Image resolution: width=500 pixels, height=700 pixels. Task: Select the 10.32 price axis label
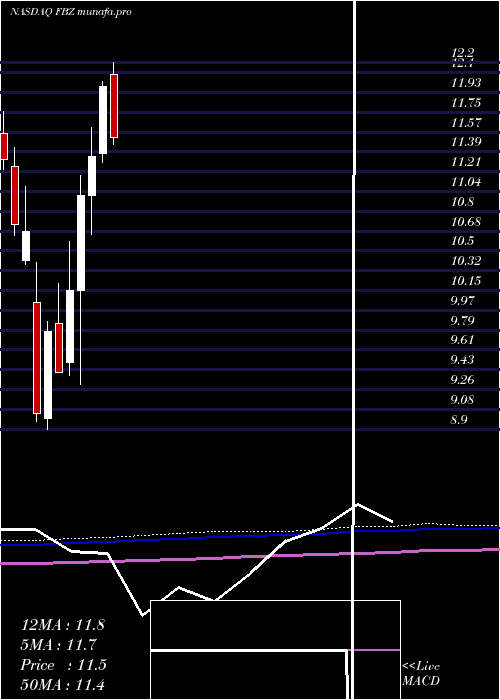(466, 260)
